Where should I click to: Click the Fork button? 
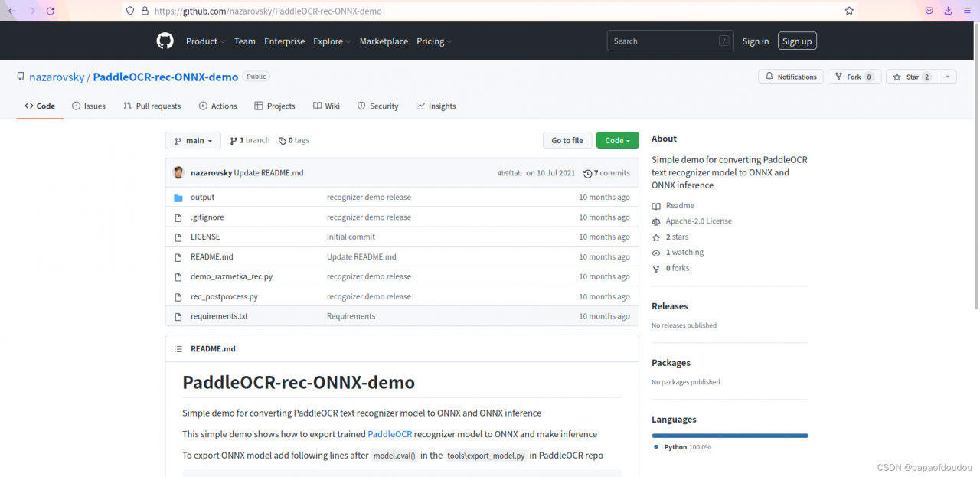click(854, 77)
